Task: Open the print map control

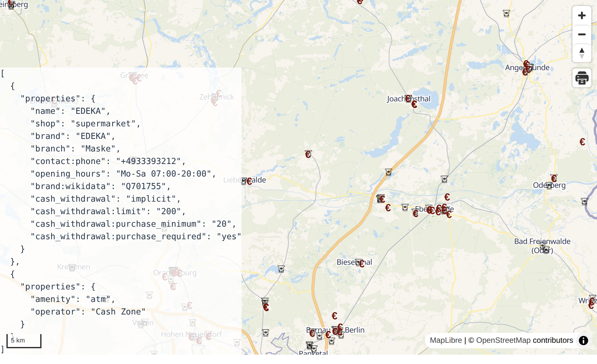Action: tap(582, 78)
